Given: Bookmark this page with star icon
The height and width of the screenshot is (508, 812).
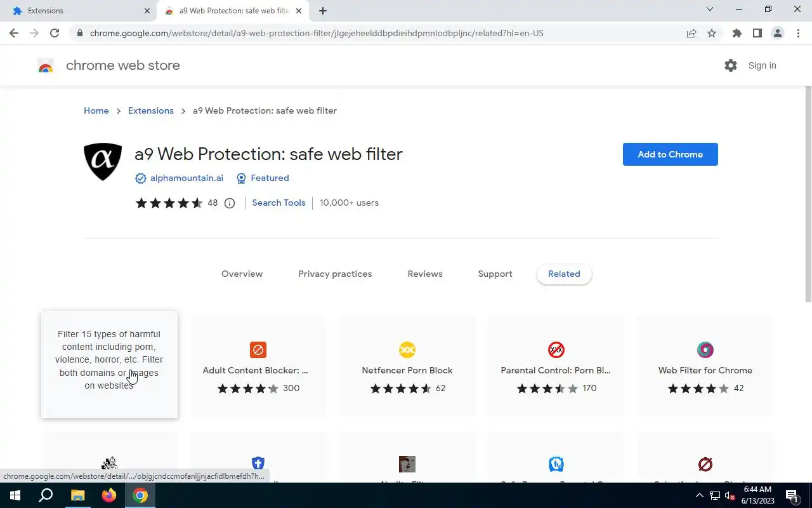Looking at the screenshot, I should pos(712,33).
